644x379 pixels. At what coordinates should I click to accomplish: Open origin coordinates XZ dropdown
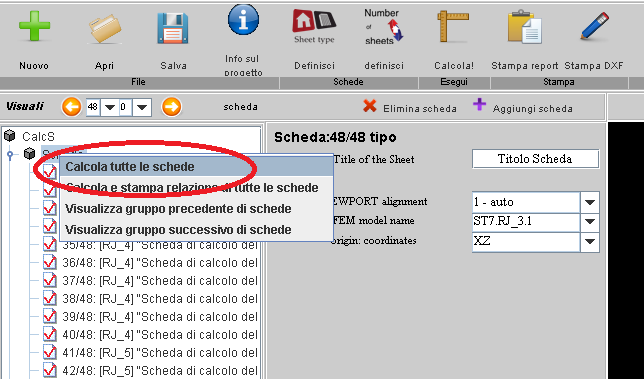pyautogui.click(x=590, y=241)
